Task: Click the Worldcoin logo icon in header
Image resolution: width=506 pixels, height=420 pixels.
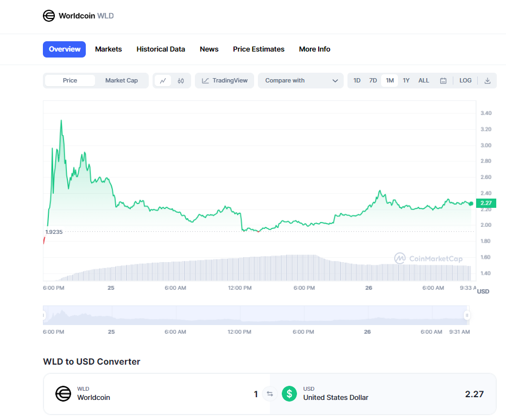Action: pyautogui.click(x=49, y=16)
